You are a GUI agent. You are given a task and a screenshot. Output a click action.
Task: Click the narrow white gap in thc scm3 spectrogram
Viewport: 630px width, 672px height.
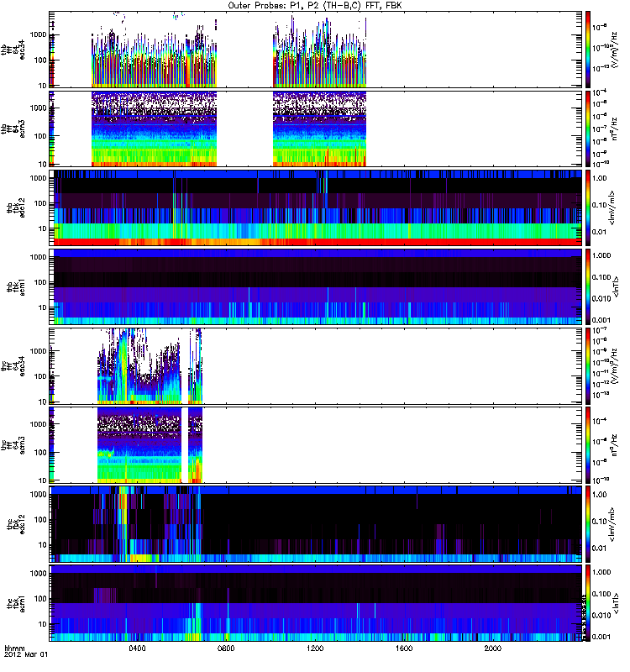point(184,444)
